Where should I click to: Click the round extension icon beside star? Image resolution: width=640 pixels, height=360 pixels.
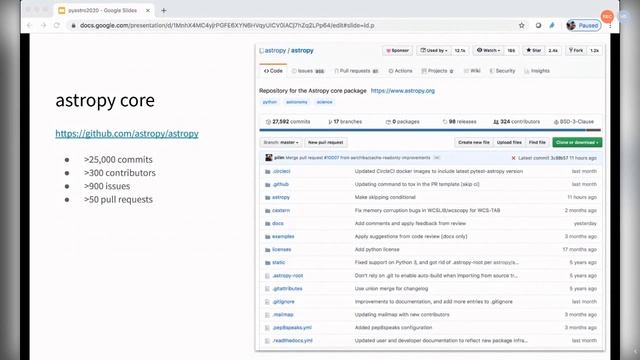(538, 25)
